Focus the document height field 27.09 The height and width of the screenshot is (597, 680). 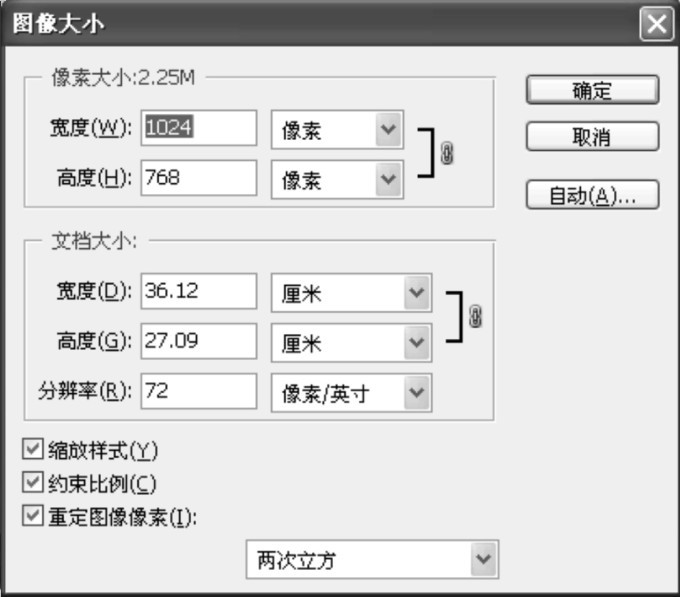point(199,341)
